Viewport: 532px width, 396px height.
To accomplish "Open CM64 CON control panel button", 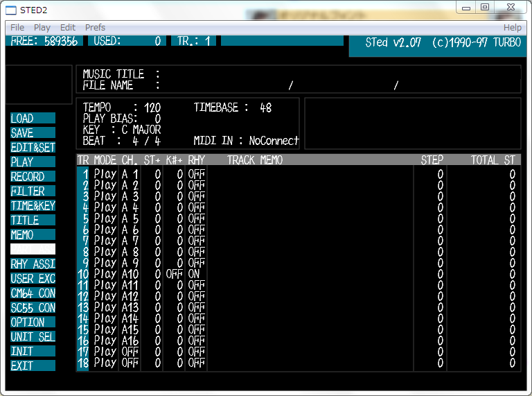I will tap(33, 293).
